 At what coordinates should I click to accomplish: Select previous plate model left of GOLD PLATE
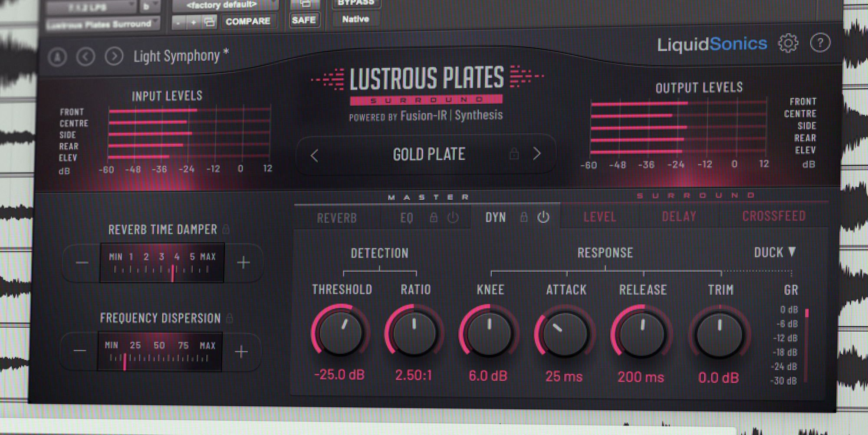[315, 155]
